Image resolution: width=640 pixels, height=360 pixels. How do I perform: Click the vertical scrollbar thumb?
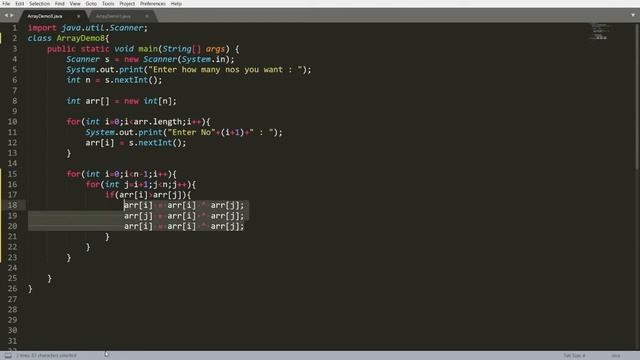pyautogui.click(x=637, y=96)
